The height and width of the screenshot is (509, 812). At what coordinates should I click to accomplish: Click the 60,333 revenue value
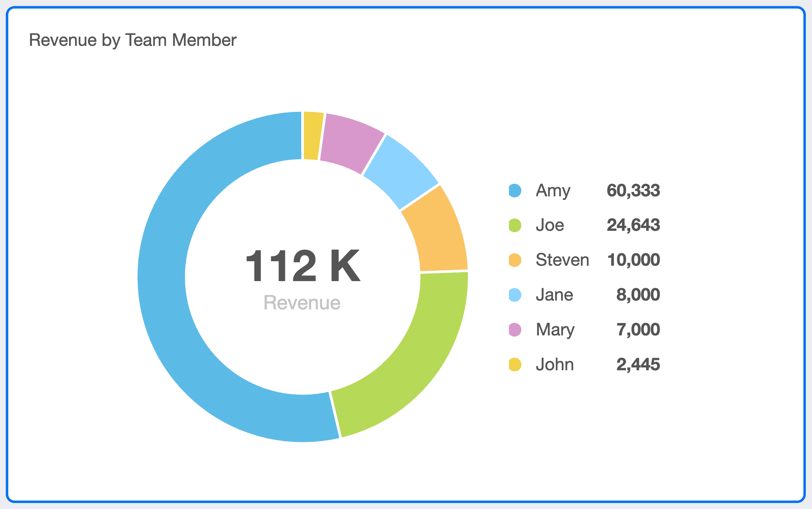pyautogui.click(x=633, y=190)
